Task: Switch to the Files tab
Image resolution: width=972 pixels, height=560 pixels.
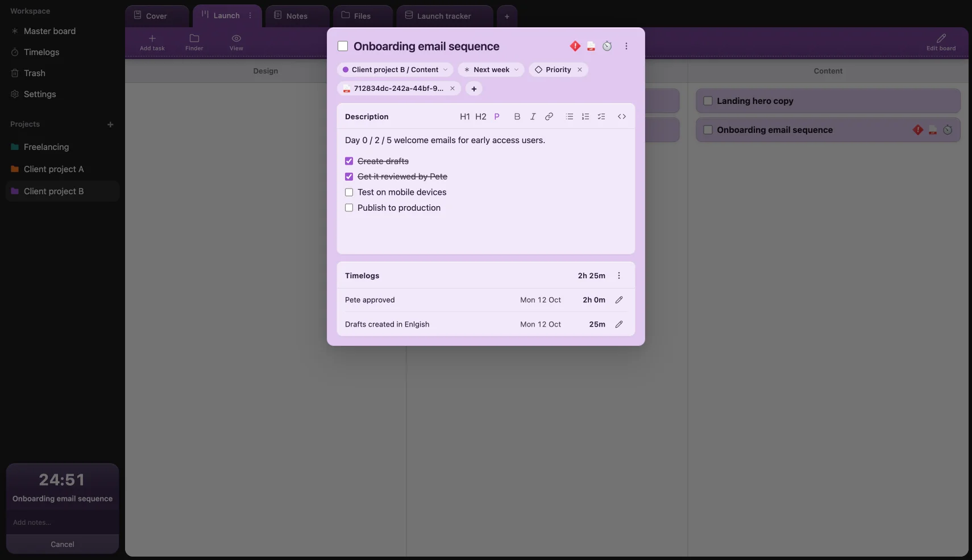Action: (363, 16)
